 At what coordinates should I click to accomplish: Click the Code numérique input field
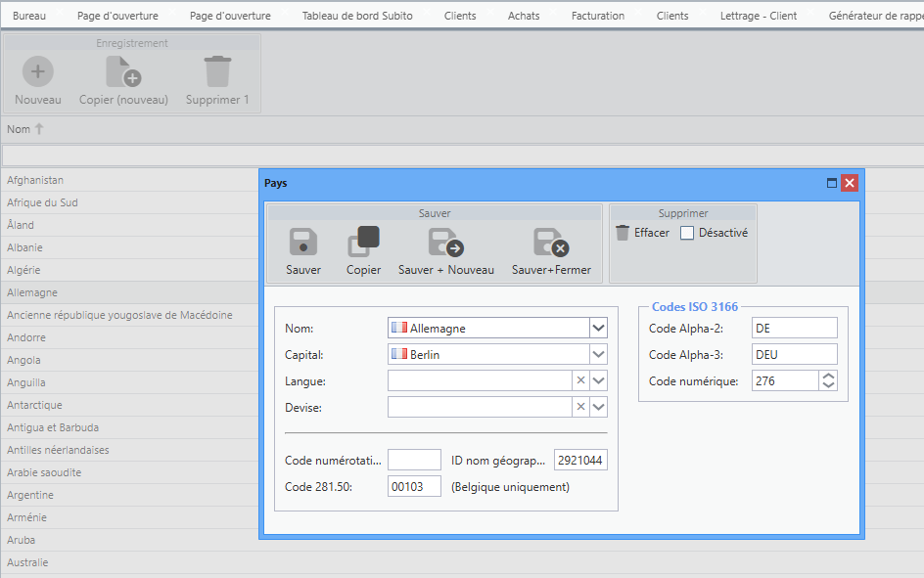point(786,380)
